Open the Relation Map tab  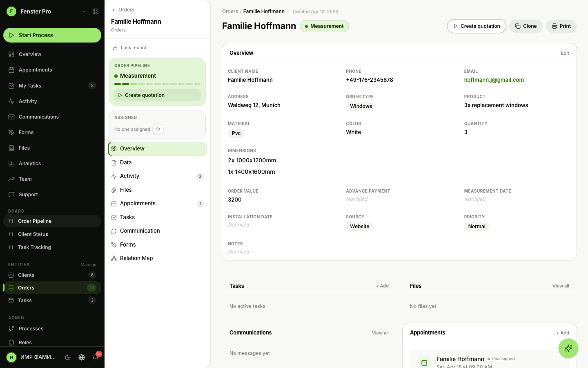136,258
